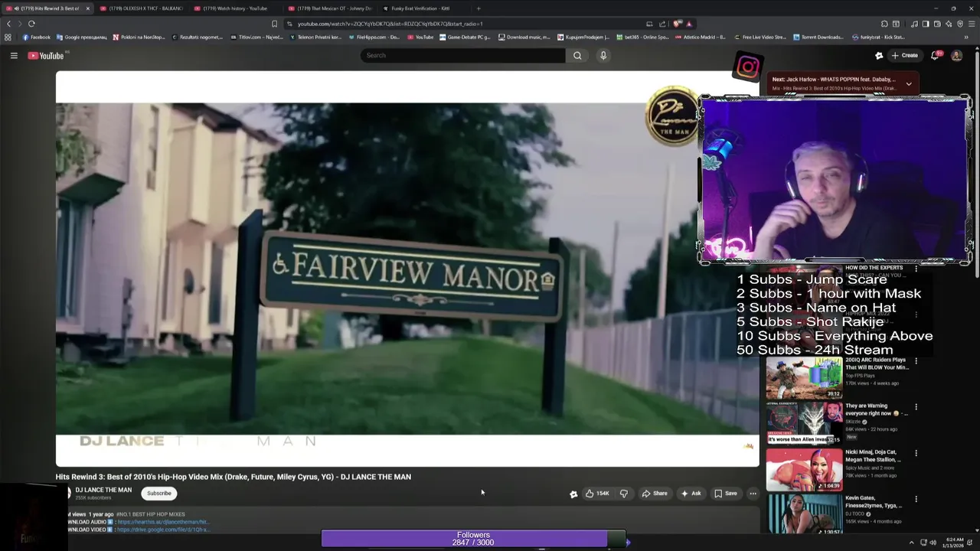Open options menu for ARC Raiders video
Screen dimensions: 980x551
(x=916, y=361)
